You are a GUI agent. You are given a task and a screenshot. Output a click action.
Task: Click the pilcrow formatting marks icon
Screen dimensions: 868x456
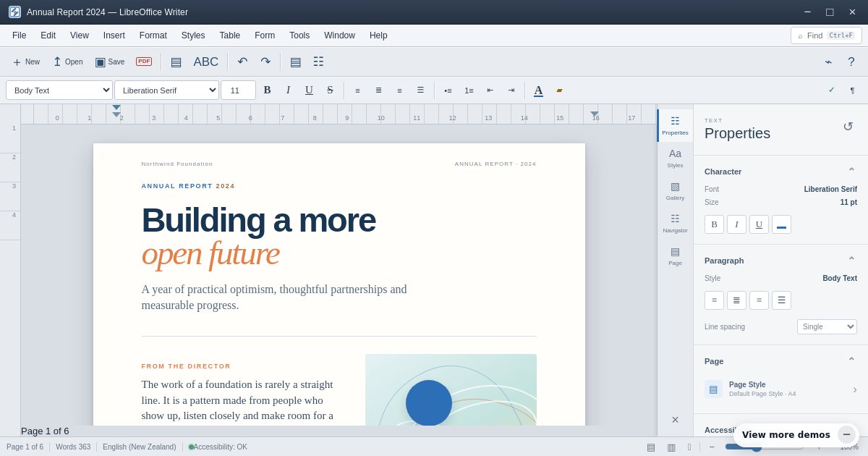click(852, 90)
